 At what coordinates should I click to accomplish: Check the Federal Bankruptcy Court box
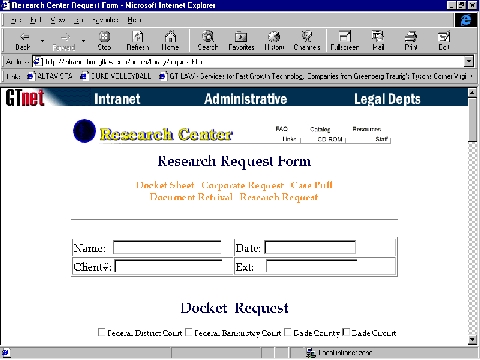tap(189, 332)
